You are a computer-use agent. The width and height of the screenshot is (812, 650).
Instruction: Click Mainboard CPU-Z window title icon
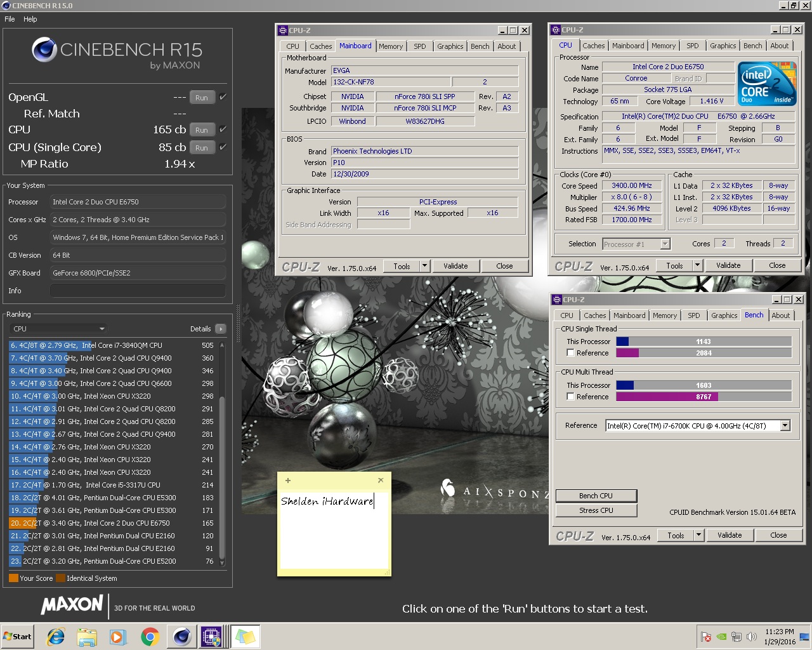(283, 30)
